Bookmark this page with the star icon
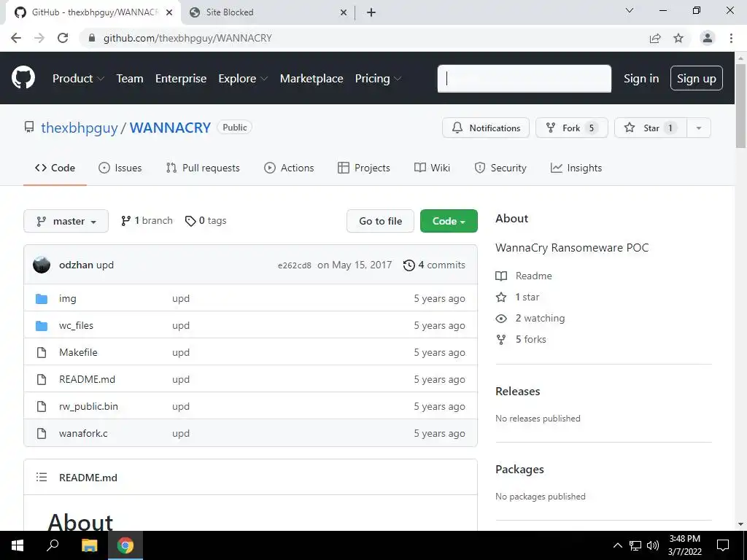Screen dimensions: 747x560 pos(678,38)
